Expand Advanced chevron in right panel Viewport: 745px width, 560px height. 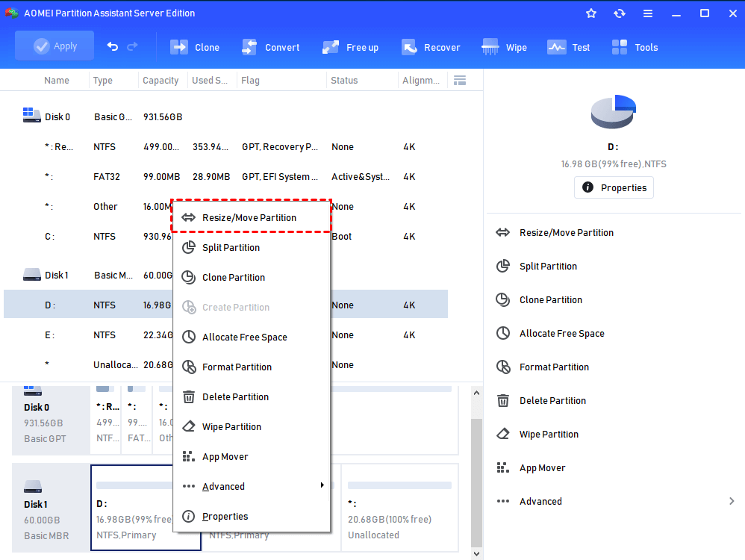(732, 501)
